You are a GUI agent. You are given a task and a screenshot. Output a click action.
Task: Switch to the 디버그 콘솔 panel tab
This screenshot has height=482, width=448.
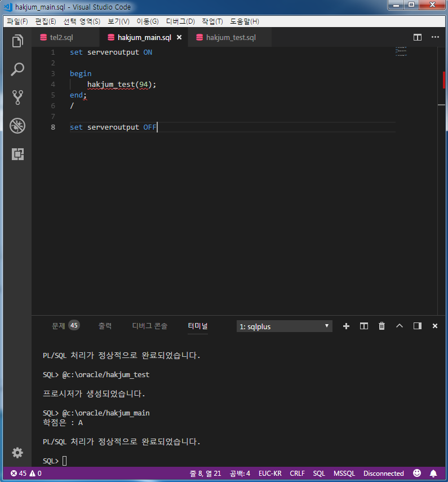click(x=150, y=326)
